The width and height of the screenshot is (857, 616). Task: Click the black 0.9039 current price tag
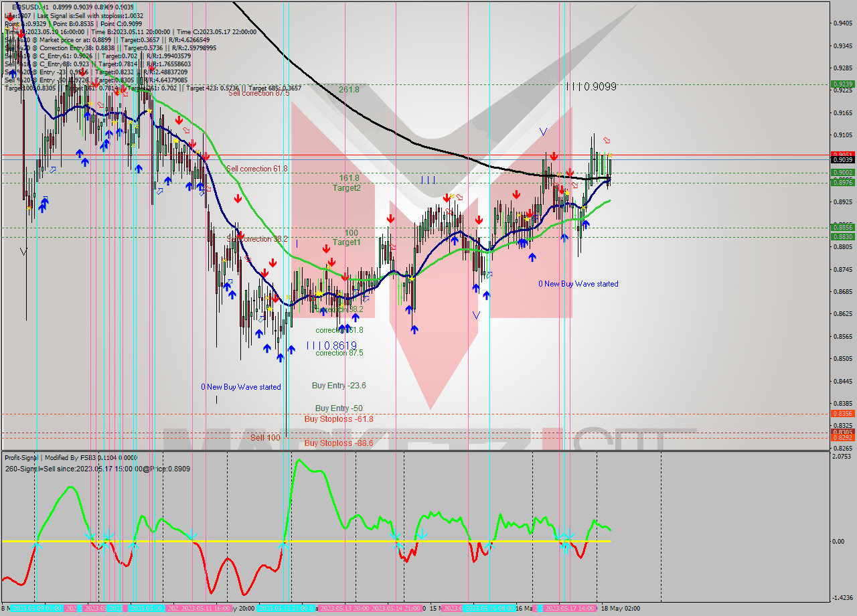pos(842,159)
